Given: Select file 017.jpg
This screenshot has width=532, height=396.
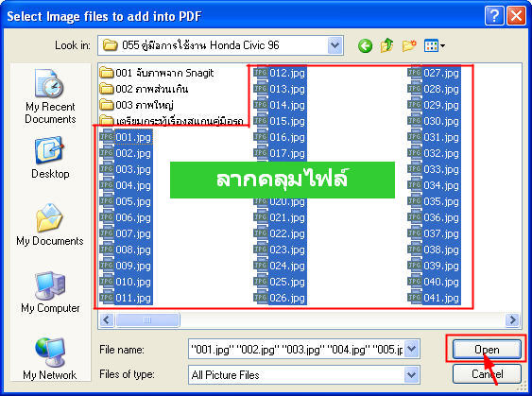Looking at the screenshot, I should (x=280, y=153).
